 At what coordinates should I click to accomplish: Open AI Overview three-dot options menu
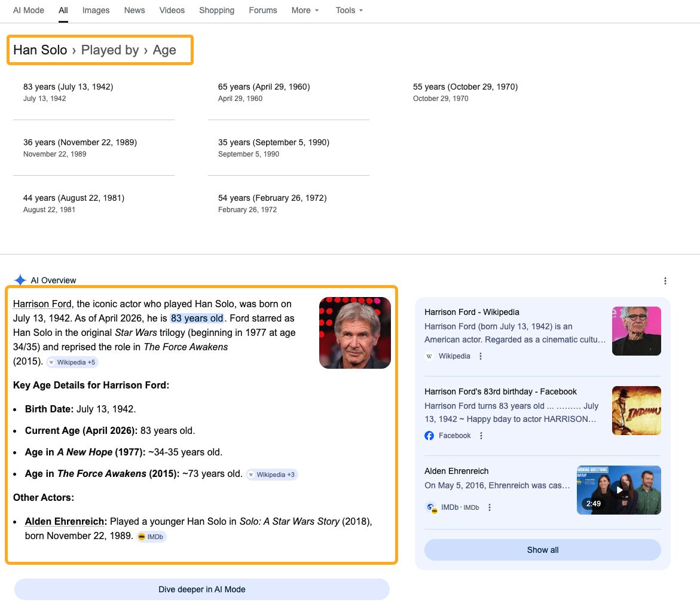click(x=665, y=281)
